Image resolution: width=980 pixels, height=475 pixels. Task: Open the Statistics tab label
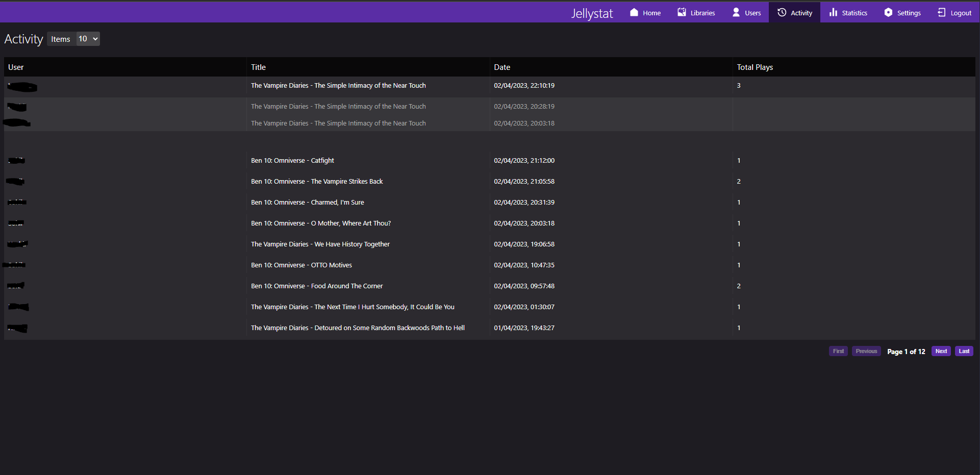coord(854,13)
